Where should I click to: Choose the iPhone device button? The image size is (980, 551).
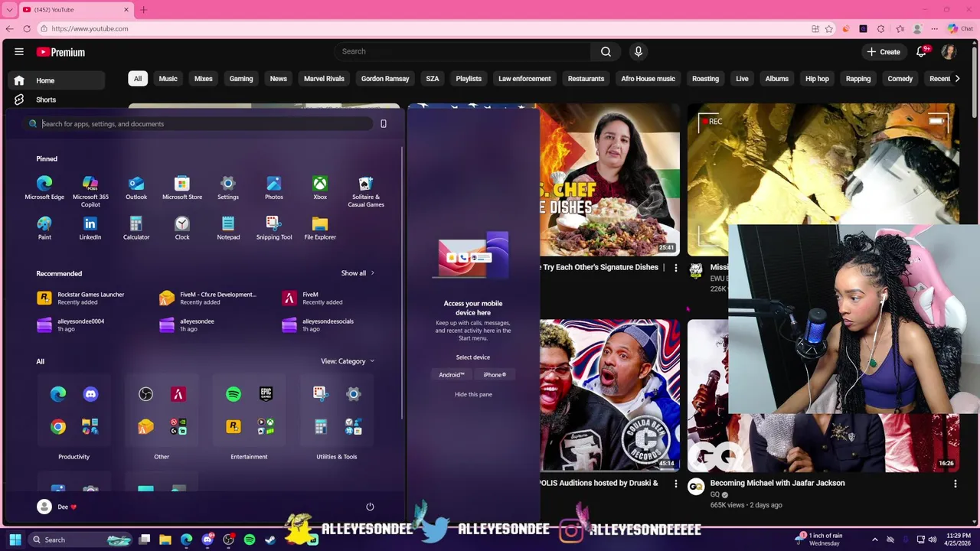pyautogui.click(x=495, y=375)
